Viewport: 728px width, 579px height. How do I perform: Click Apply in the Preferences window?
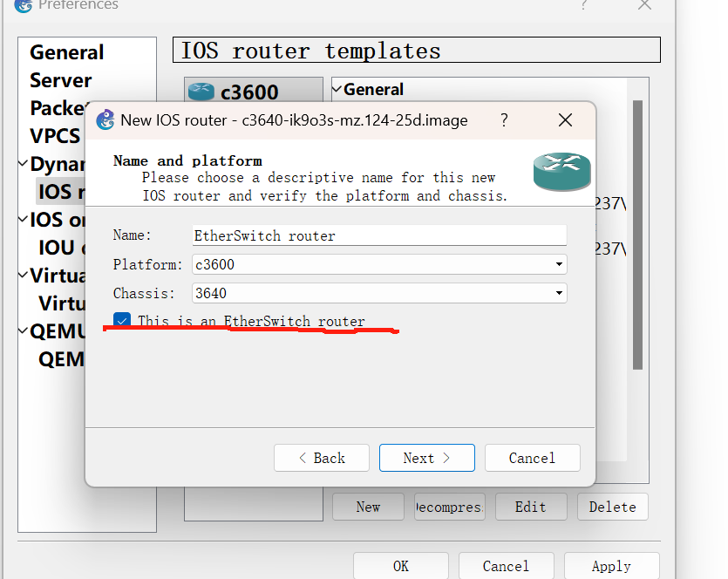pos(611,566)
